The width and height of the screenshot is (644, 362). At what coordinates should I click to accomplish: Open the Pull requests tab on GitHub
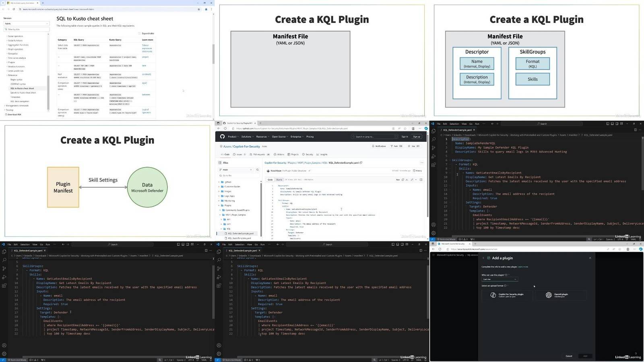[x=260, y=154]
